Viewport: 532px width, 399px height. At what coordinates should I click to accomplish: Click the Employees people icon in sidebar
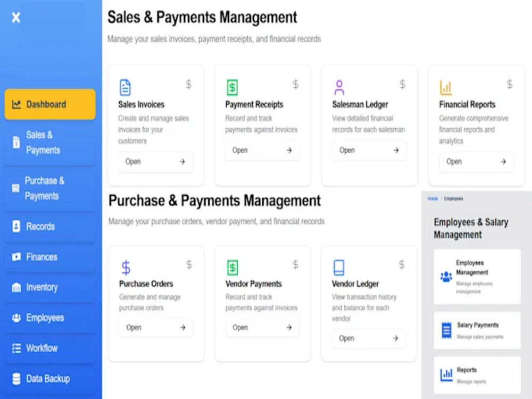tap(16, 318)
